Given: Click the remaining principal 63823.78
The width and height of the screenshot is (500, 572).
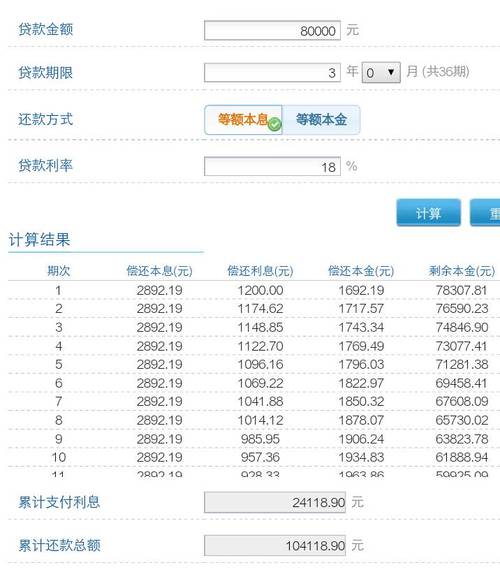Looking at the screenshot, I should click(x=462, y=439).
